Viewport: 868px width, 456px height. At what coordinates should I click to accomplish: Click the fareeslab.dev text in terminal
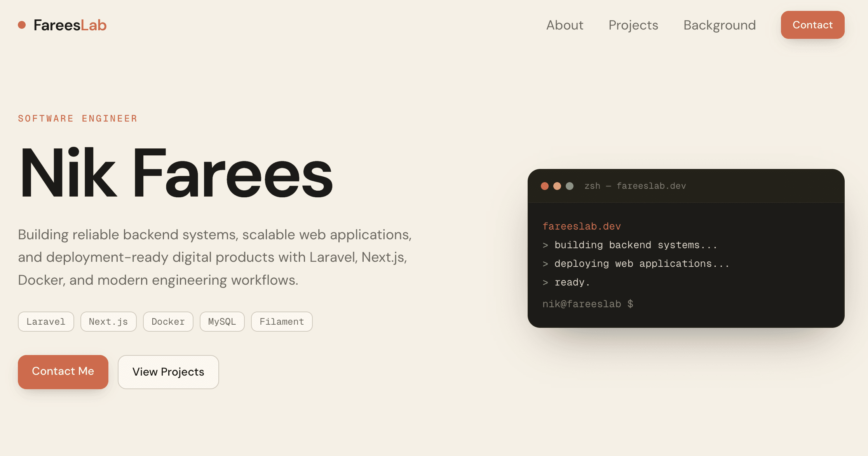click(582, 226)
